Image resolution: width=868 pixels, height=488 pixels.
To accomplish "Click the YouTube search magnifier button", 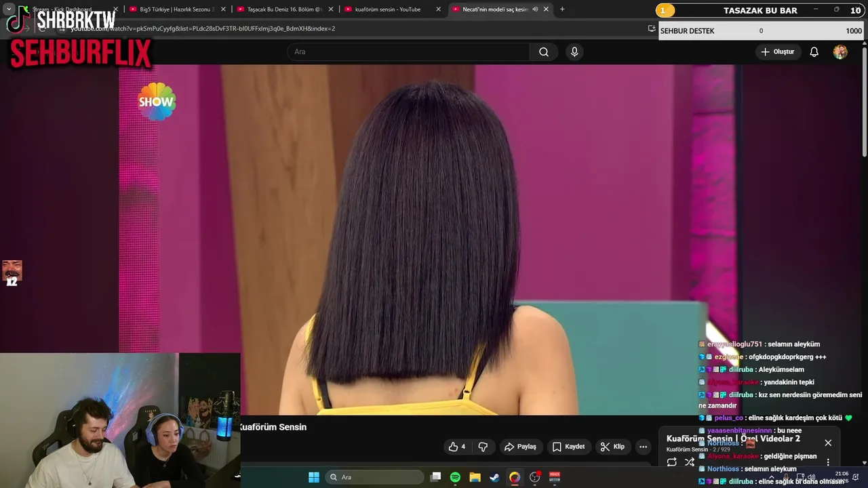I will pyautogui.click(x=544, y=52).
